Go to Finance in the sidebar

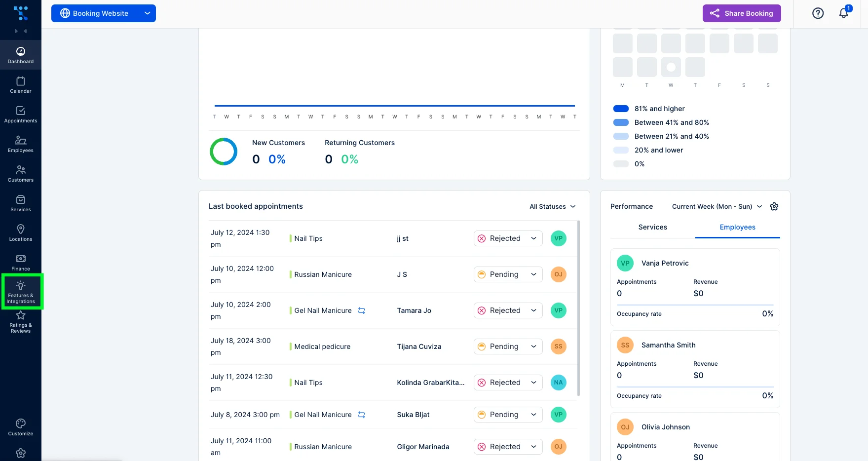(21, 262)
